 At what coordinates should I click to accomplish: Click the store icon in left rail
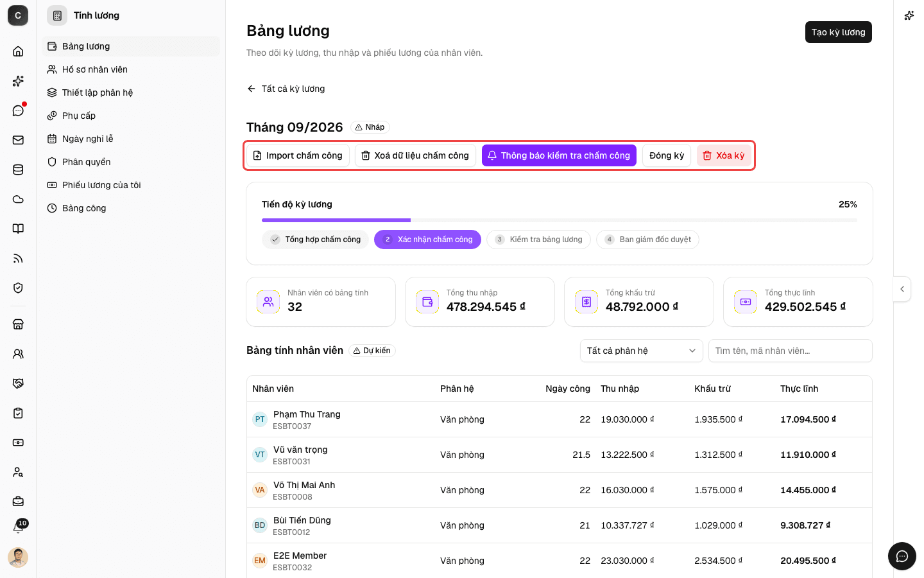click(18, 324)
